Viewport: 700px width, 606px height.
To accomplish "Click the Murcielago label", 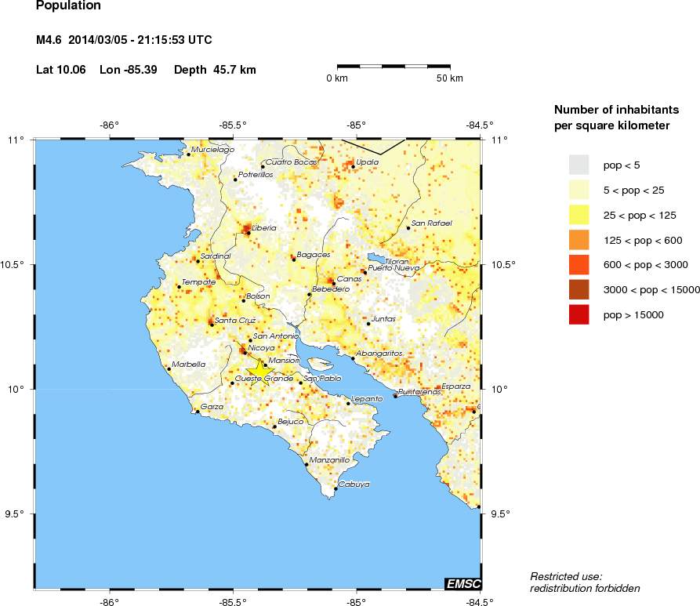I will tap(212, 150).
